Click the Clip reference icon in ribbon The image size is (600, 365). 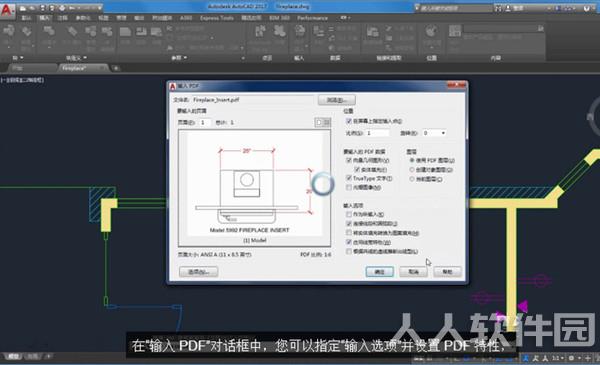click(x=141, y=32)
